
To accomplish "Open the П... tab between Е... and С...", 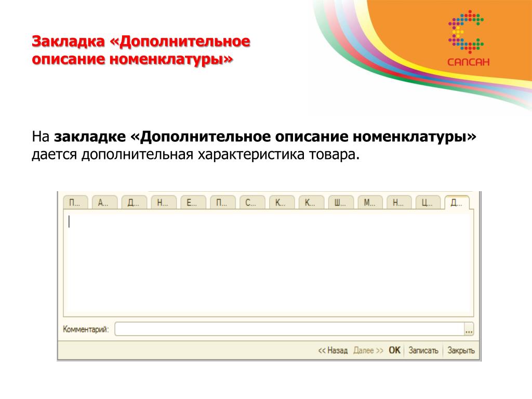I will (x=222, y=203).
